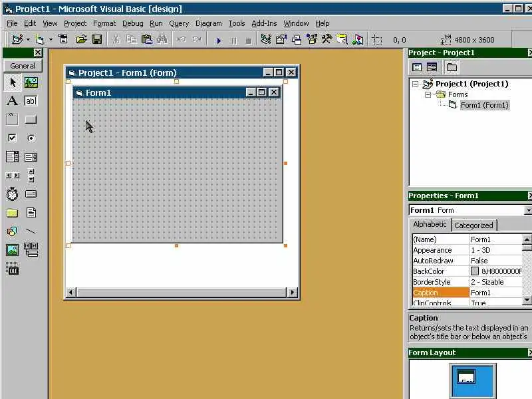Select the Shape control tool

click(13, 231)
